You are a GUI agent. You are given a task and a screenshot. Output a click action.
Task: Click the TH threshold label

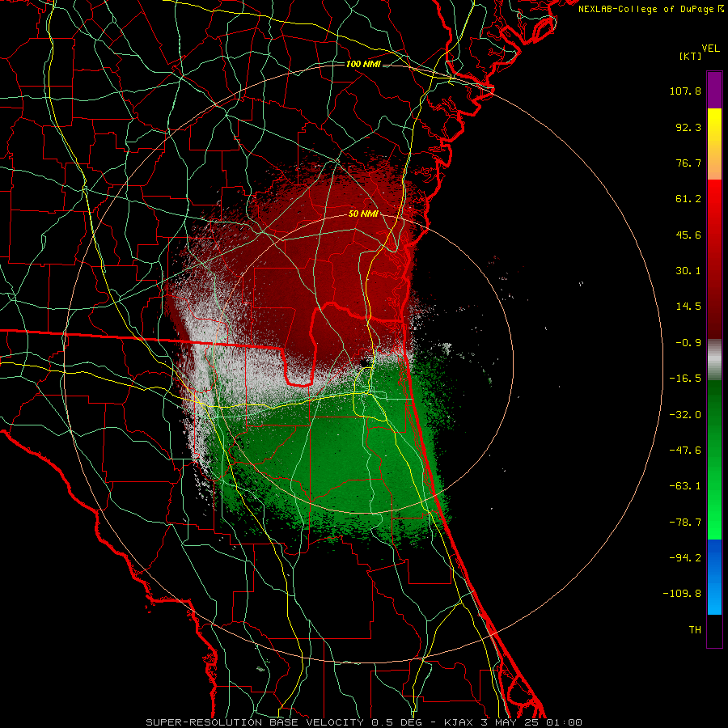[x=695, y=630]
